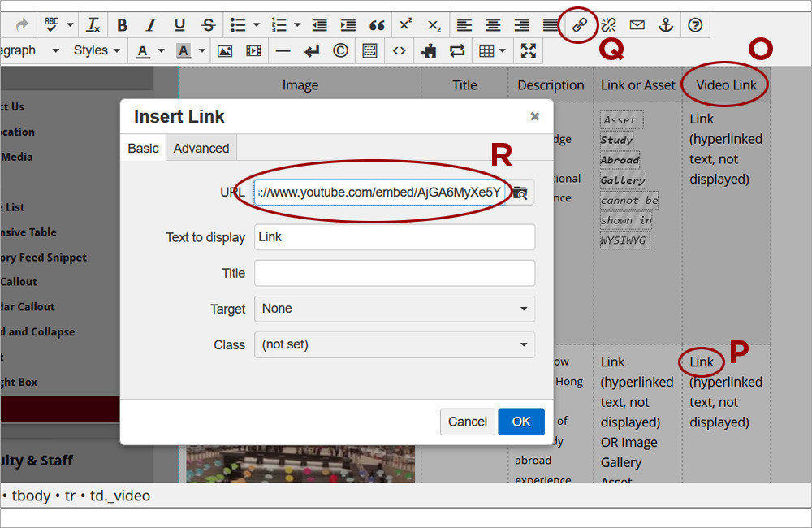
Task: Run the ABC spellcheck tool
Action: (x=50, y=24)
